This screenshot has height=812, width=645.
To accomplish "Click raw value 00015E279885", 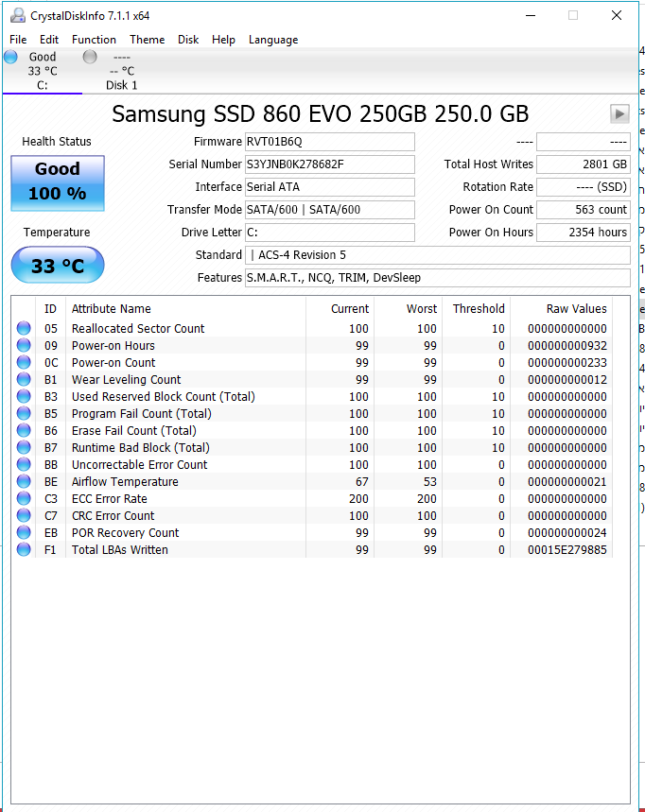I will click(x=567, y=549).
